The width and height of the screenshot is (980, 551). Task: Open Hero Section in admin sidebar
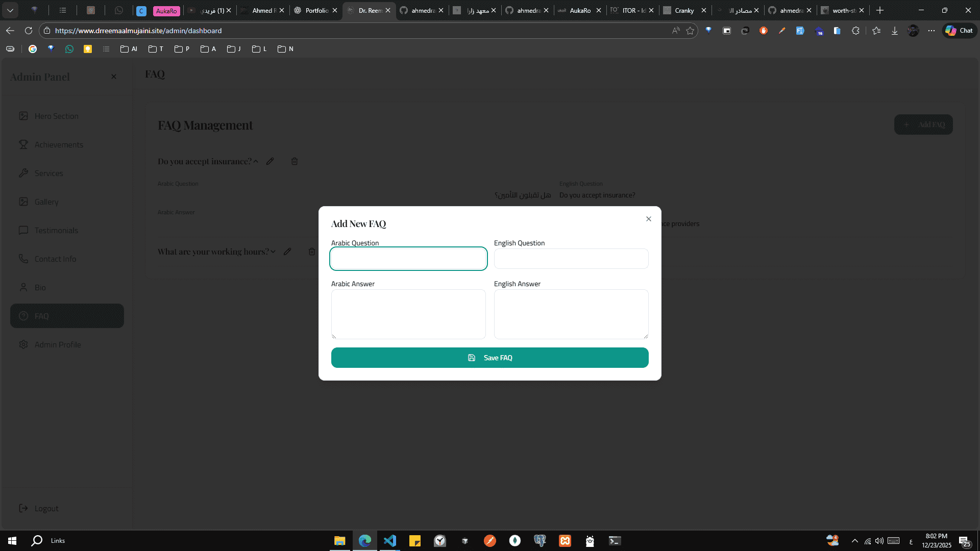point(67,116)
